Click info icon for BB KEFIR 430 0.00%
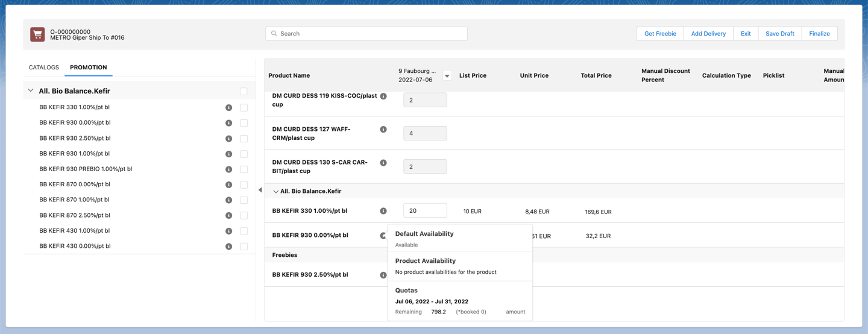The width and height of the screenshot is (868, 334). [x=228, y=247]
